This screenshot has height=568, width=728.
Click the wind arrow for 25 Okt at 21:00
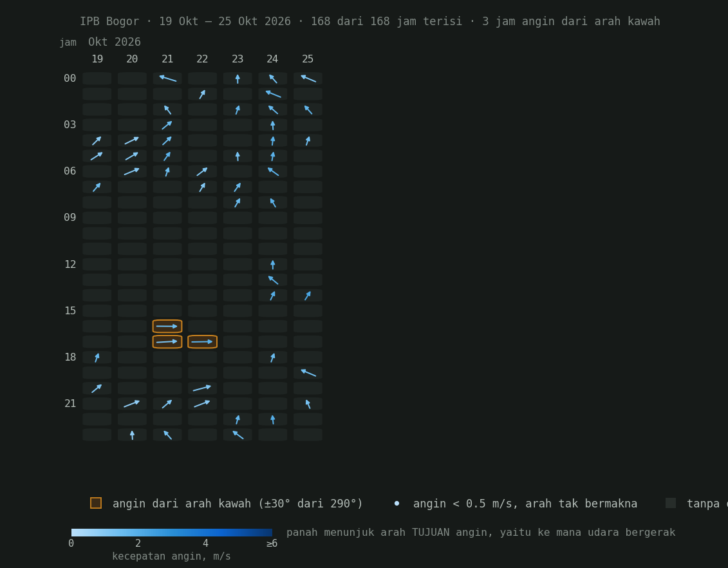point(308,404)
